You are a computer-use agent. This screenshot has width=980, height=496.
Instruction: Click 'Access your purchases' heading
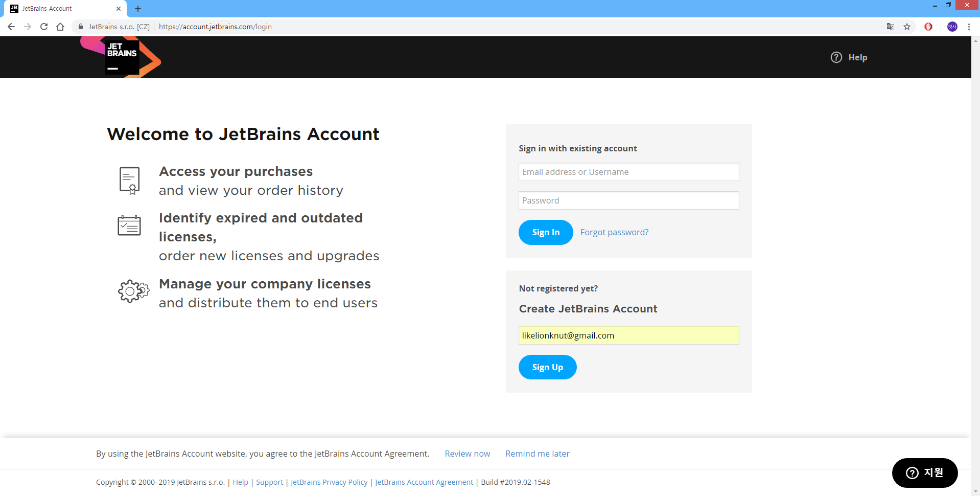(x=236, y=171)
